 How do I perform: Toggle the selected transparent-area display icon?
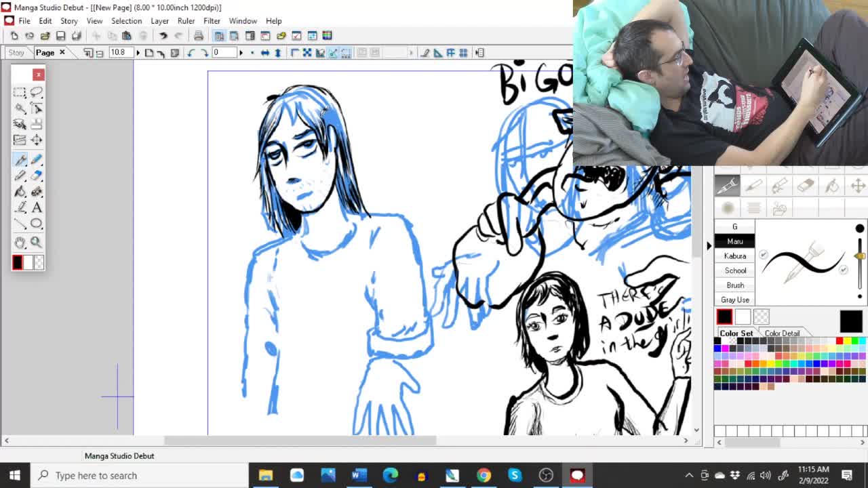(x=347, y=53)
